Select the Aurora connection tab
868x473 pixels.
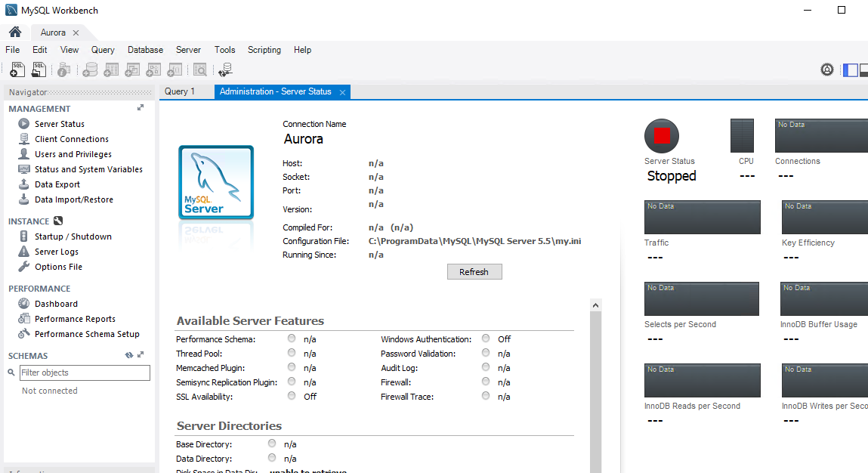point(53,32)
